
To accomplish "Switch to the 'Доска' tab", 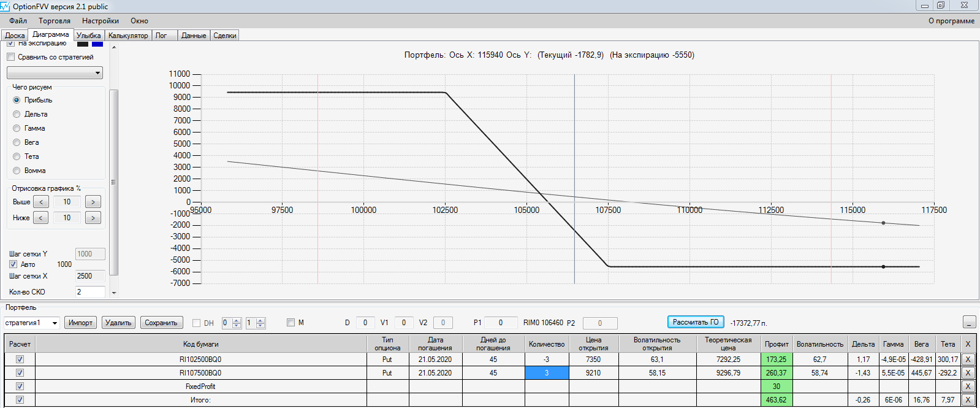I will (15, 36).
